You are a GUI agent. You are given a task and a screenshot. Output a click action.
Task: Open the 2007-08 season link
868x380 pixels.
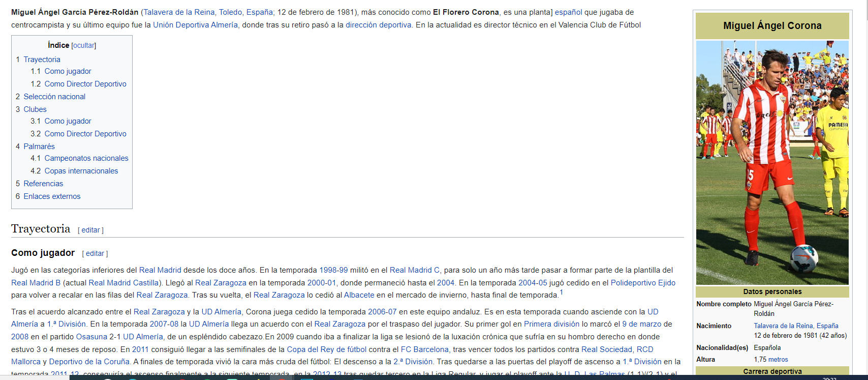(164, 324)
